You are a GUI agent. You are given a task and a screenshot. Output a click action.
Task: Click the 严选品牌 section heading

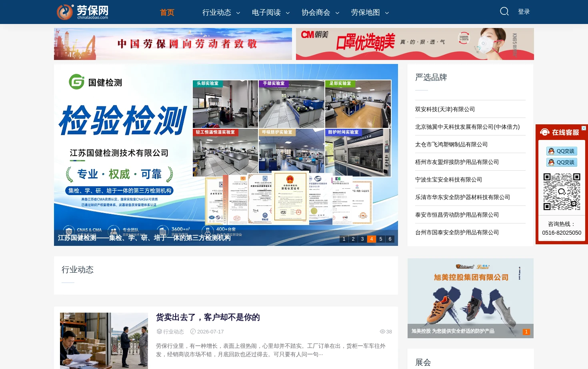[431, 77]
